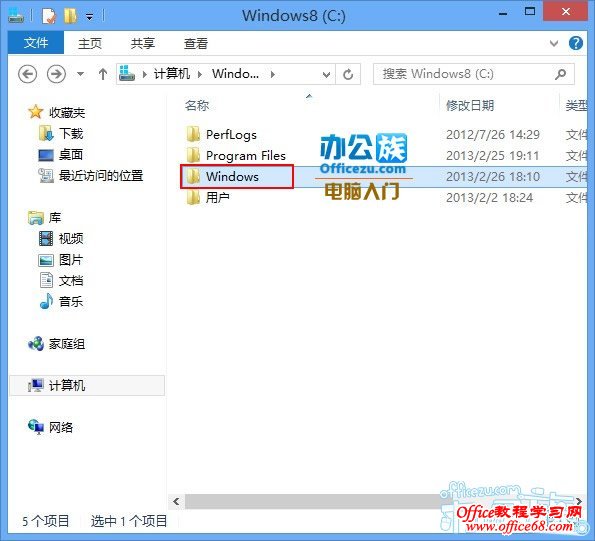Viewport: 595px width, 541px height.
Task: Open the recent locations dropdown arrow
Action: coord(80,74)
